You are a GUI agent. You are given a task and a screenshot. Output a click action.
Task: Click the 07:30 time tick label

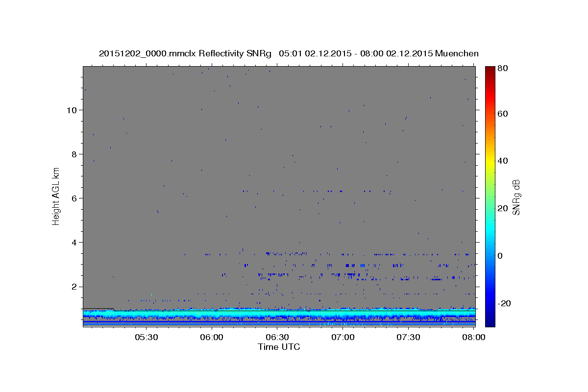pos(409,337)
